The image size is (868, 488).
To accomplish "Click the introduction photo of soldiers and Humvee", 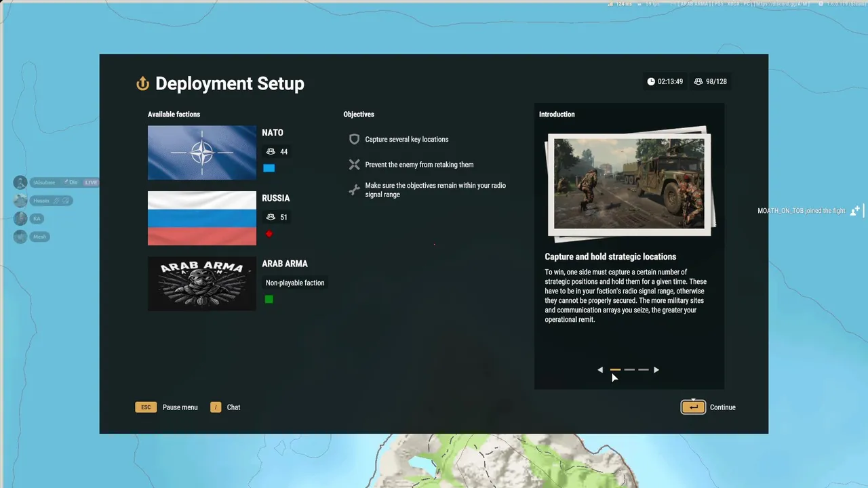I will pyautogui.click(x=629, y=184).
